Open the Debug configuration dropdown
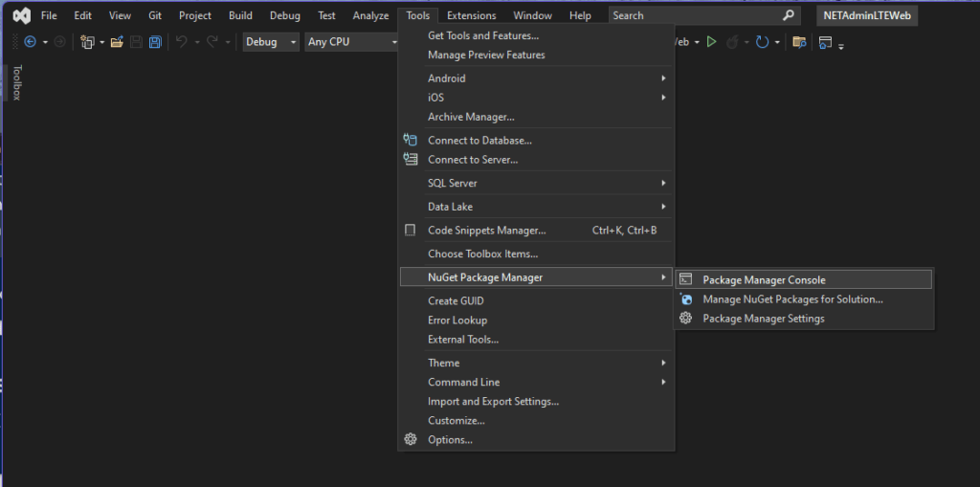Screen dimensions: 980x487 (x=271, y=42)
